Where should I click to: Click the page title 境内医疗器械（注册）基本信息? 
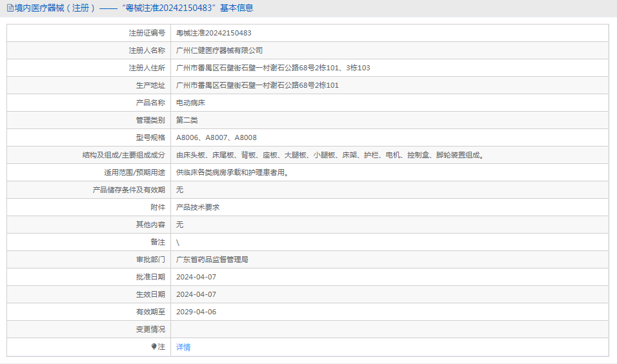(x=134, y=8)
